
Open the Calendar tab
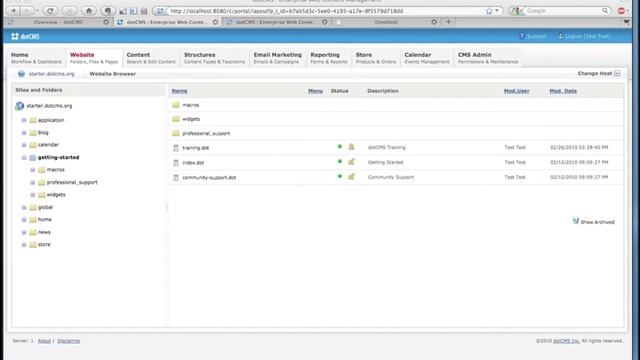[427, 58]
